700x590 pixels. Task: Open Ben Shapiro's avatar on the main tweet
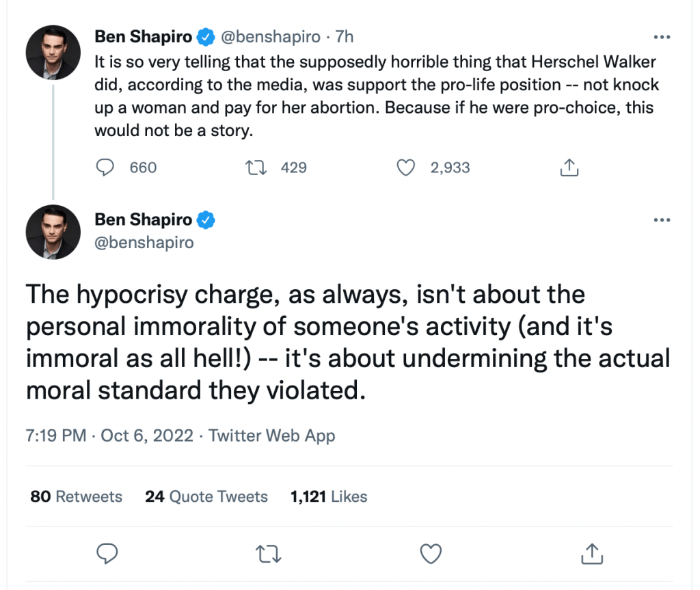pos(53,232)
